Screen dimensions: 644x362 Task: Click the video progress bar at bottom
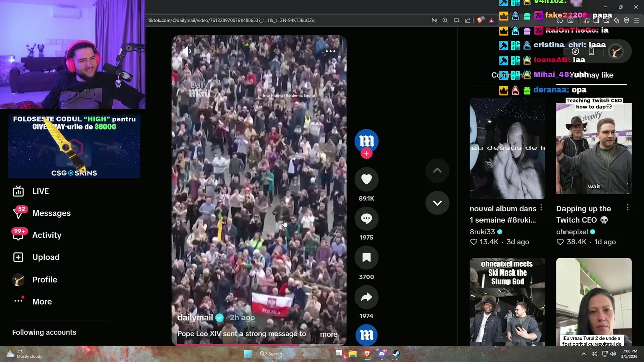click(259, 345)
